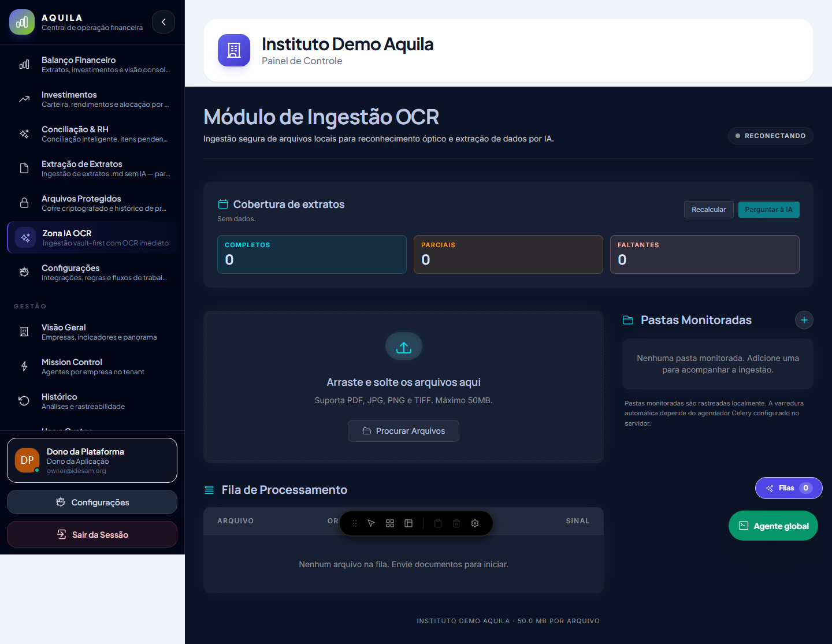Click the grid view icon in floating toolbar
832x644 pixels.
390,523
